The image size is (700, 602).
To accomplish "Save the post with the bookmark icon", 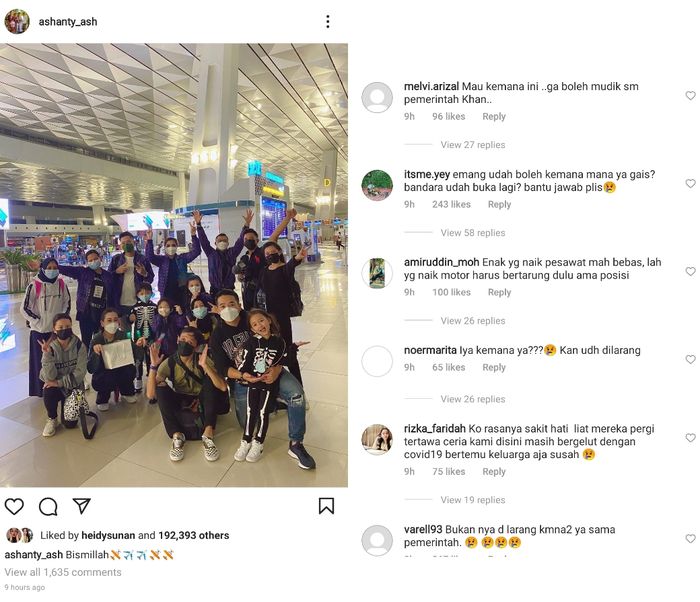I will click(x=326, y=506).
